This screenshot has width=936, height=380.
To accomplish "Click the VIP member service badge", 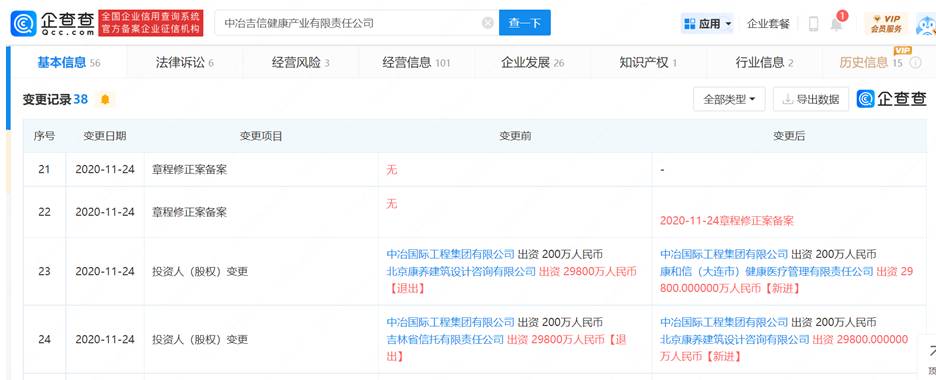I will 886,23.
